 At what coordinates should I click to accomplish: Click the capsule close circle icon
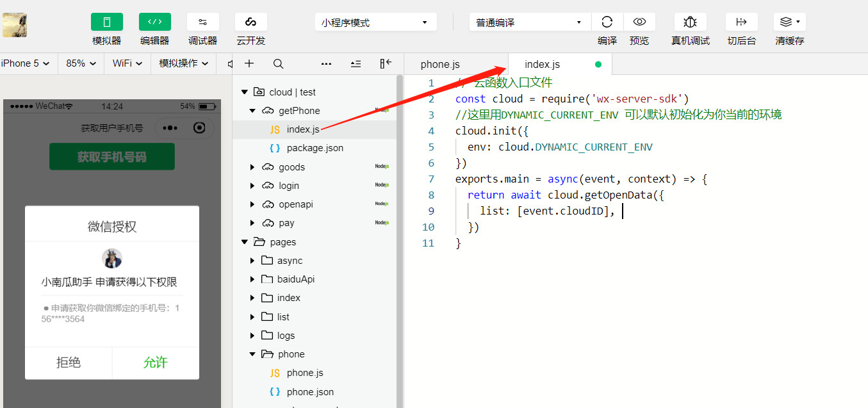200,128
